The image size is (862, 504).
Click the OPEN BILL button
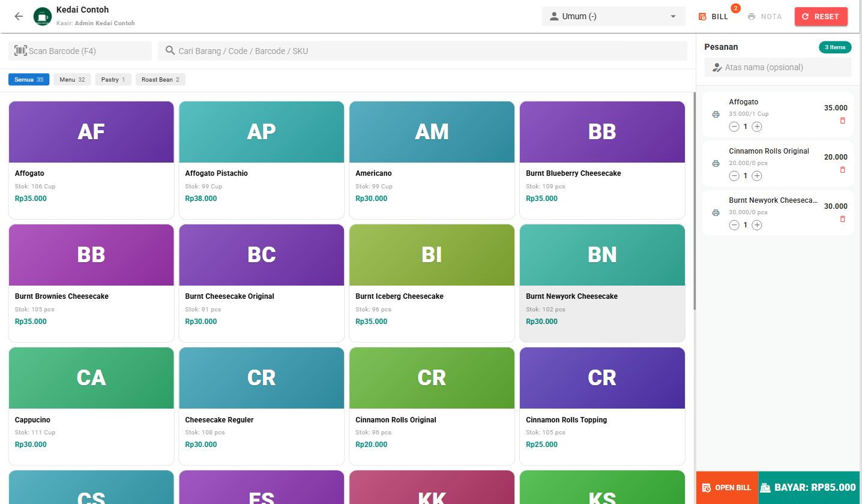pyautogui.click(x=727, y=488)
